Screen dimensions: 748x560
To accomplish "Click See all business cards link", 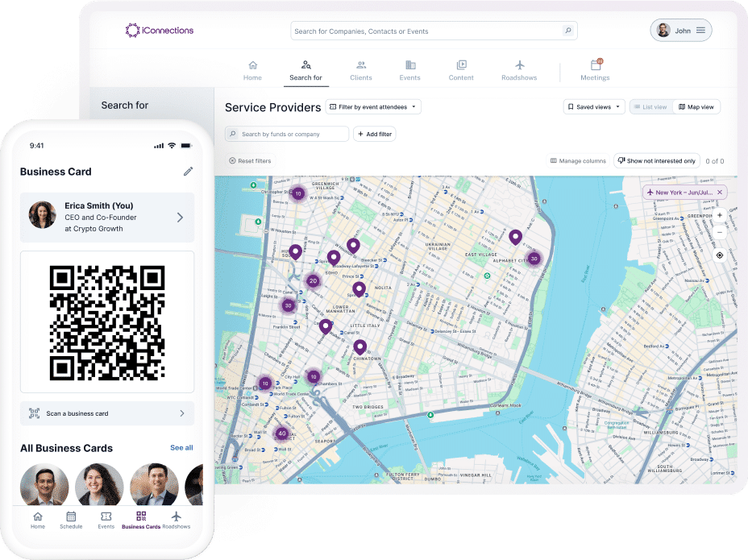I will click(181, 448).
